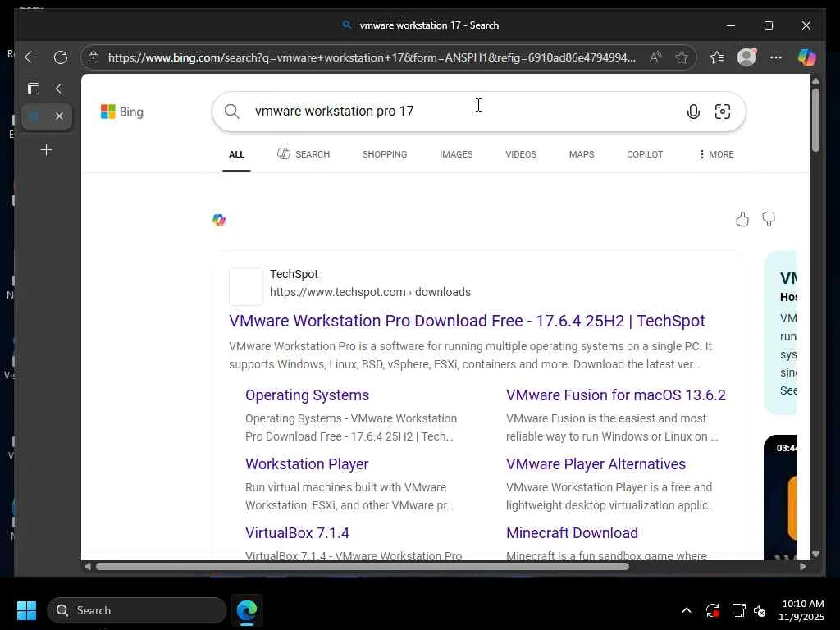Switch to the SEARCH tab
This screenshot has width=840, height=630.
(304, 154)
